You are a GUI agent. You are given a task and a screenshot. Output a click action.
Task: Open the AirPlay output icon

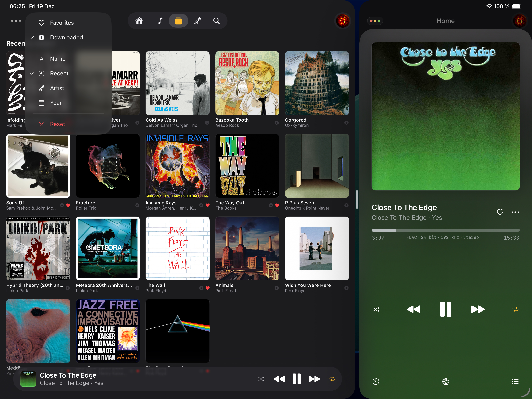tap(445, 381)
